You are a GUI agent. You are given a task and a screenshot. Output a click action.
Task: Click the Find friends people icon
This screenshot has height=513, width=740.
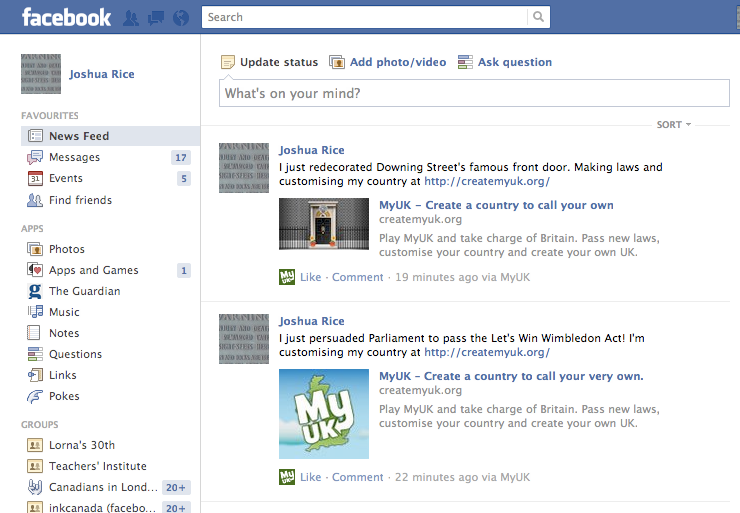click(35, 200)
